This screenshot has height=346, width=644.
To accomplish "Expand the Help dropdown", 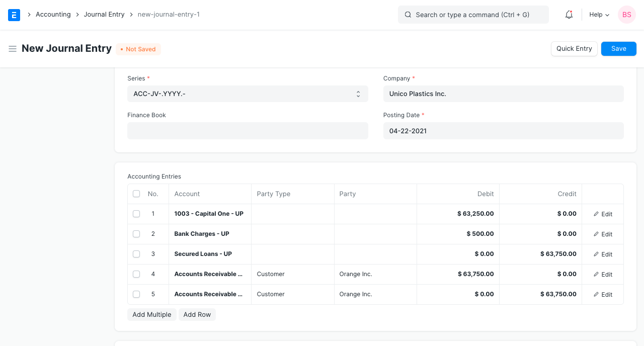I will click(598, 15).
